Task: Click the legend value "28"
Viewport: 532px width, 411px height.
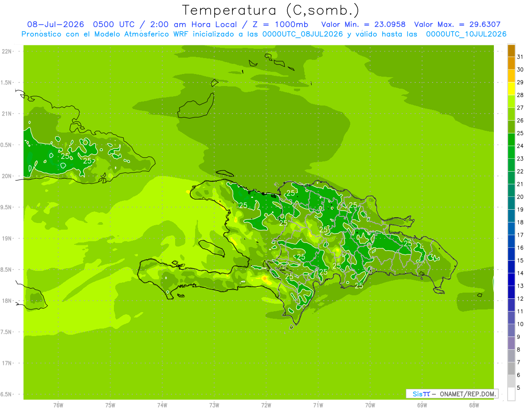Action: pyautogui.click(x=520, y=95)
